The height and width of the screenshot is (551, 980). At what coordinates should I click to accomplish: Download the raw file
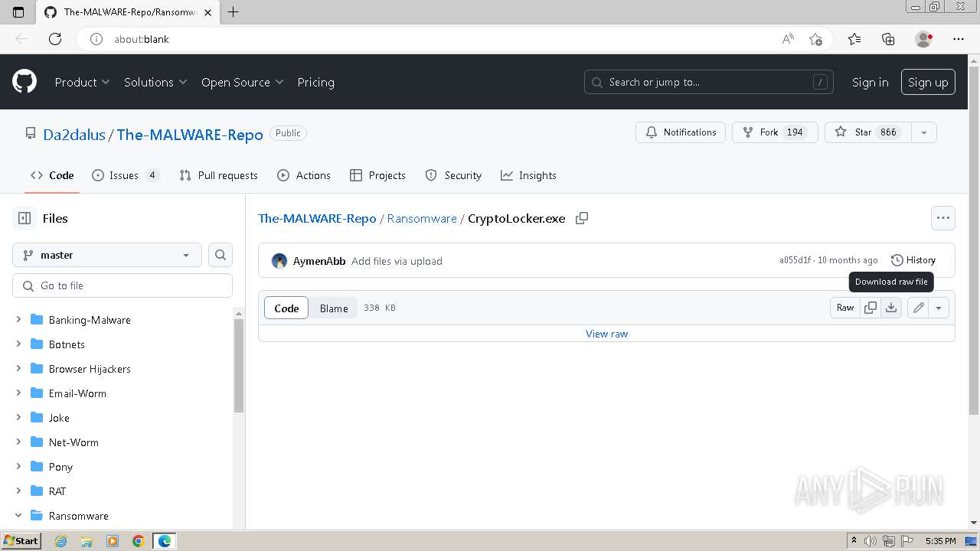point(891,308)
